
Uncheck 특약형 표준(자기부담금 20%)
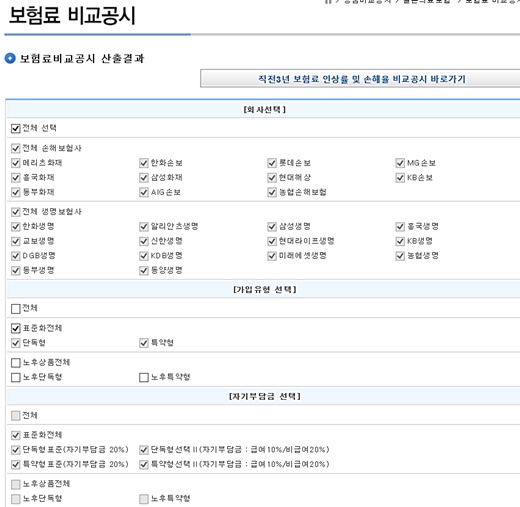click(16, 465)
